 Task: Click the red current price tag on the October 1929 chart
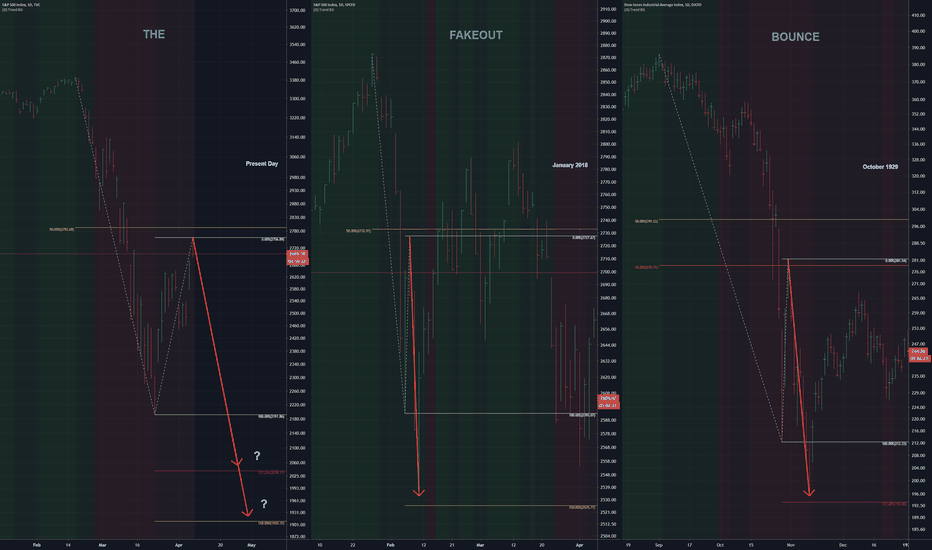click(x=919, y=355)
